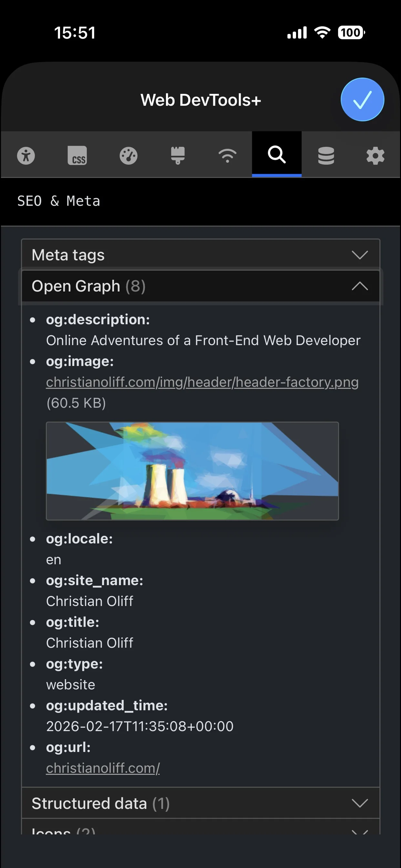The height and width of the screenshot is (868, 401).
Task: Click the og:image preview thumbnail
Action: tap(192, 470)
